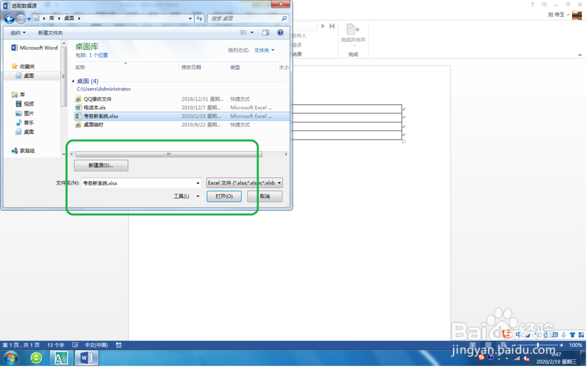Switch to Web Layout view in status bar
Screen dimensions: 588x370
coord(503,345)
